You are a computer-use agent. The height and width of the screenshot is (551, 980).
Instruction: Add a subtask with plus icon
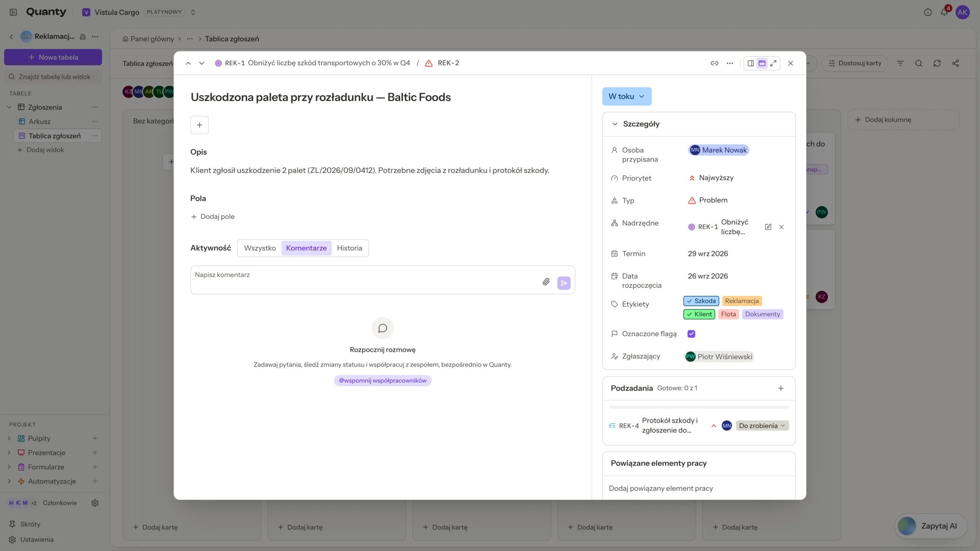(781, 388)
